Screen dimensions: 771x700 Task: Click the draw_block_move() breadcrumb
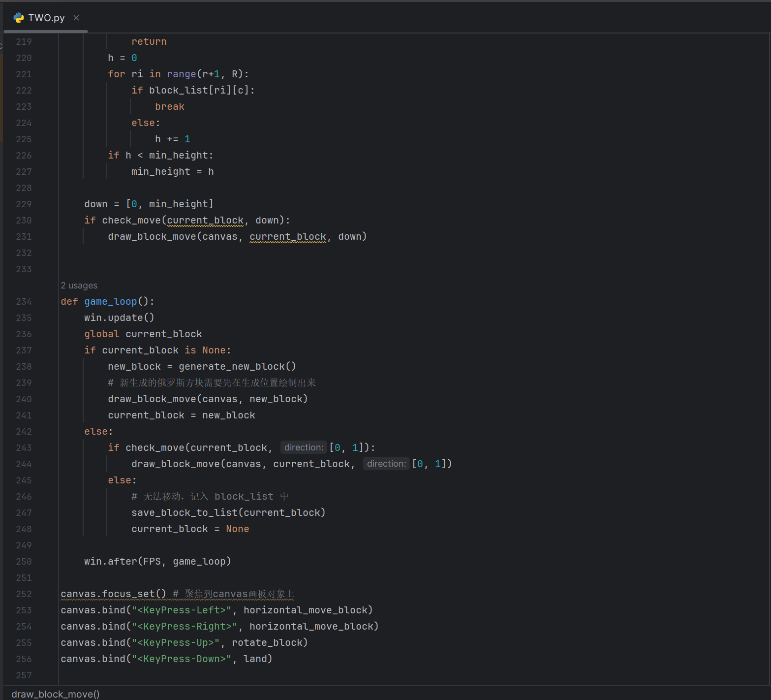(x=56, y=694)
